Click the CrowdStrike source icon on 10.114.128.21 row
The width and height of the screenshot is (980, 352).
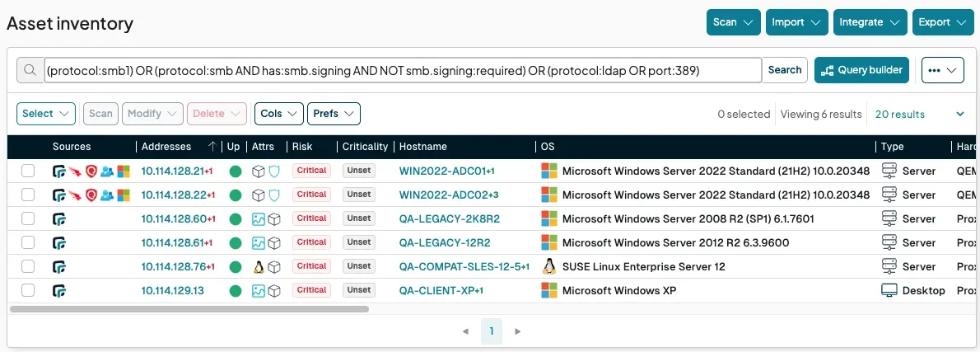click(75, 171)
